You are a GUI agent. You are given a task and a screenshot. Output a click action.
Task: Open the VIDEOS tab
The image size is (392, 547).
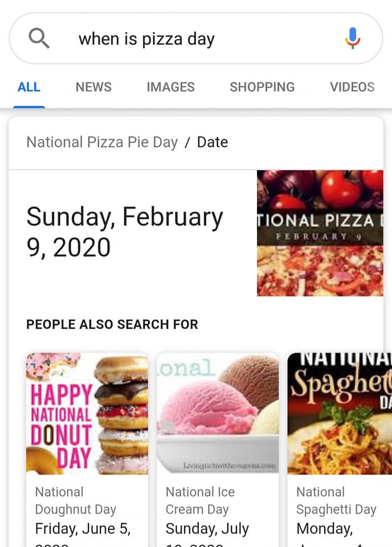(x=352, y=87)
